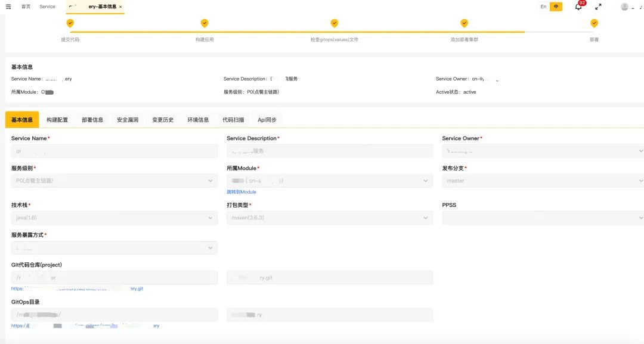
Task: Open the 技术栈 java dropdown
Action: click(x=114, y=218)
